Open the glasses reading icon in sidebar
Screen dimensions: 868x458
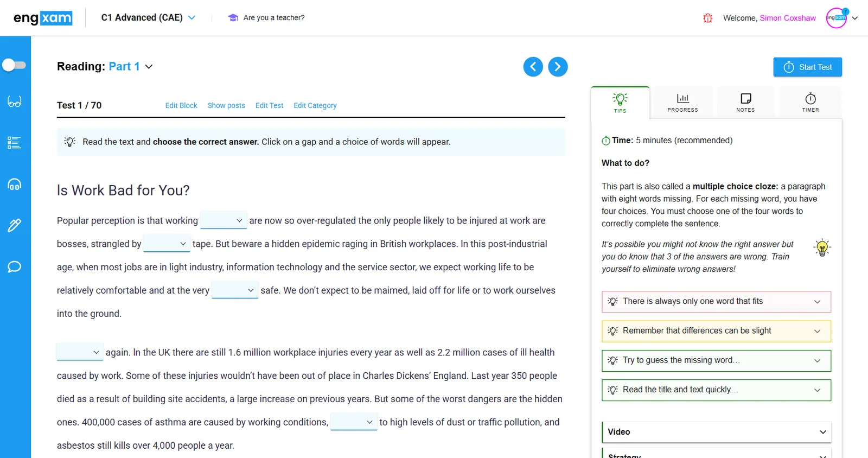[x=15, y=101]
